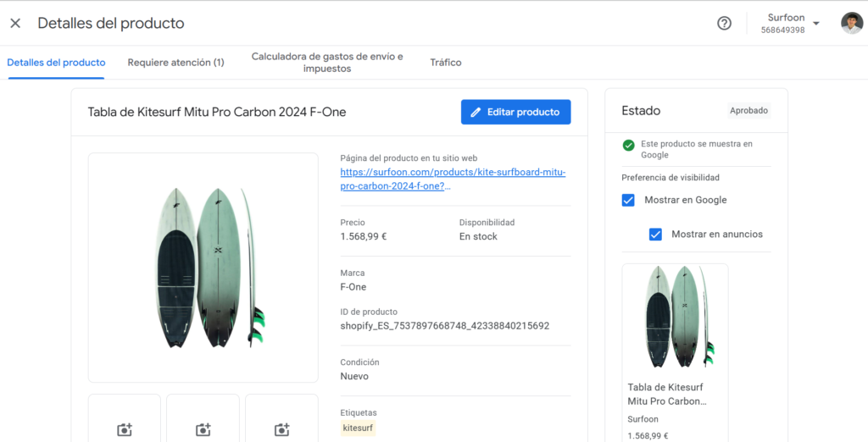Open the Tráfico tab

pos(445,63)
